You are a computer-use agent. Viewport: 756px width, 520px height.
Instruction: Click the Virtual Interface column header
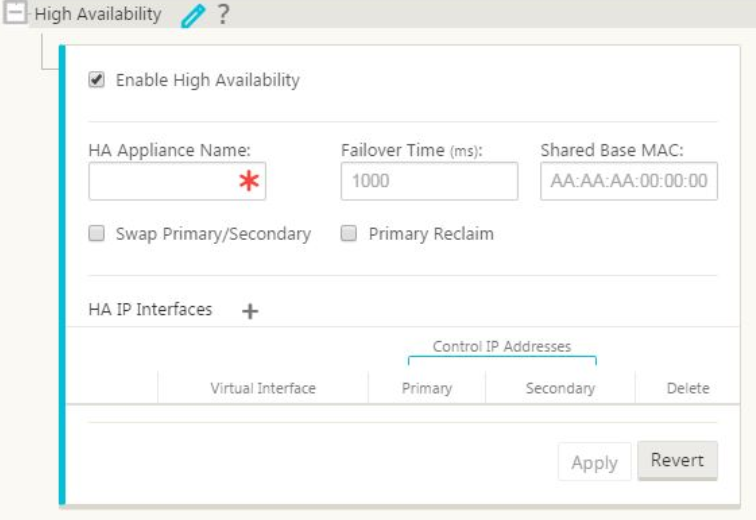[x=263, y=388]
